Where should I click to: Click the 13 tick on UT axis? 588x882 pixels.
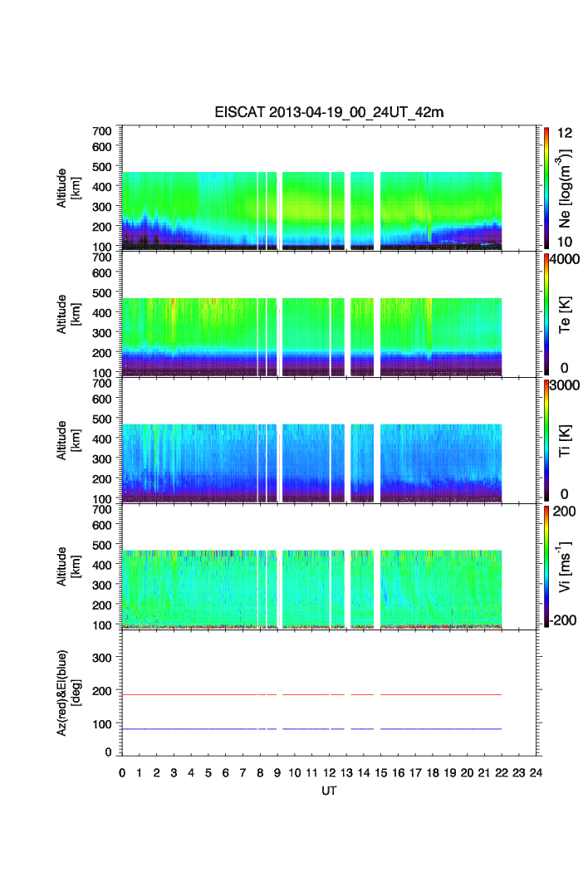346,773
